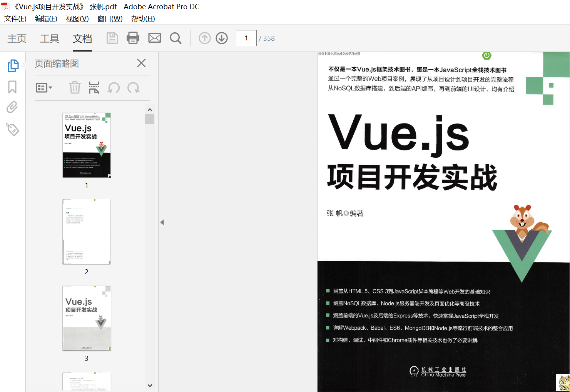
Task: Open the Bookmarks sidebar icon
Action: [x=12, y=87]
